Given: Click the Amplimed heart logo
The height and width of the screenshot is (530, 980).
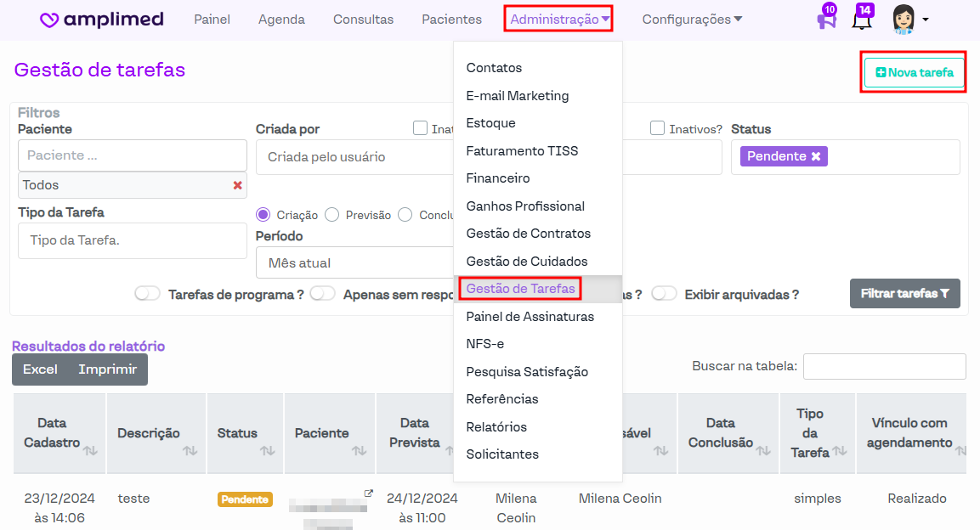Looking at the screenshot, I should (49, 20).
